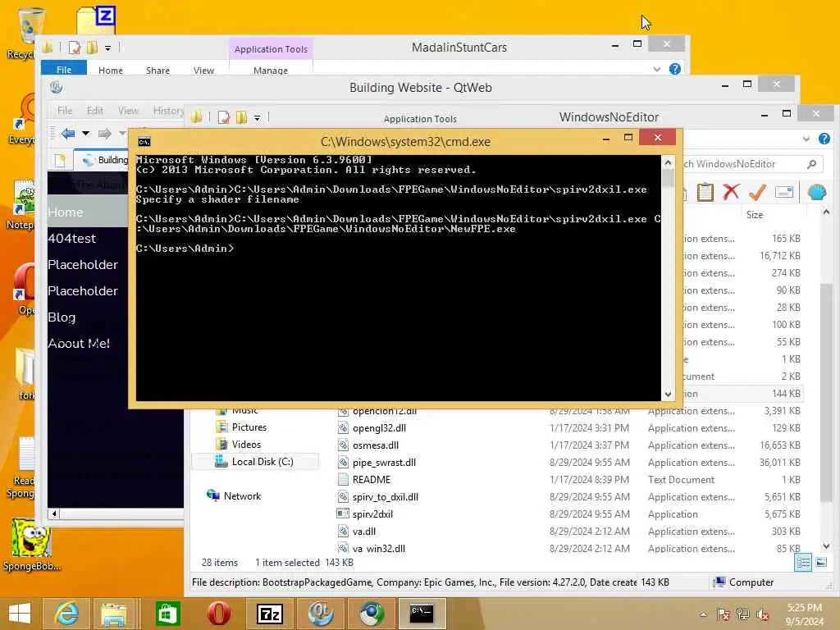Click the orange checkmark icon in WindowsNoEditor
Screen dimensions: 840x630
pyautogui.click(x=757, y=192)
